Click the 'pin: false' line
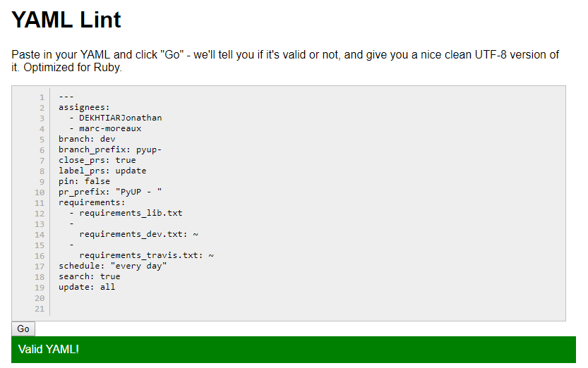This screenshot has height=368, width=588. (x=84, y=180)
